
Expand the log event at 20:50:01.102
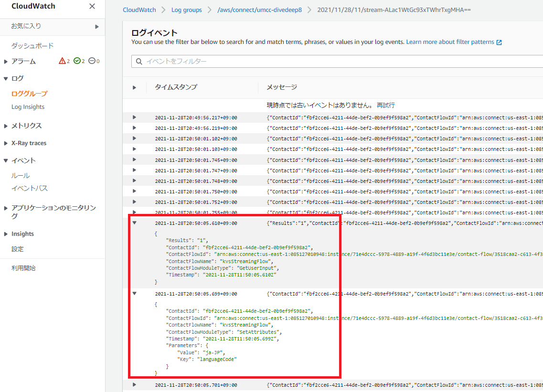134,138
